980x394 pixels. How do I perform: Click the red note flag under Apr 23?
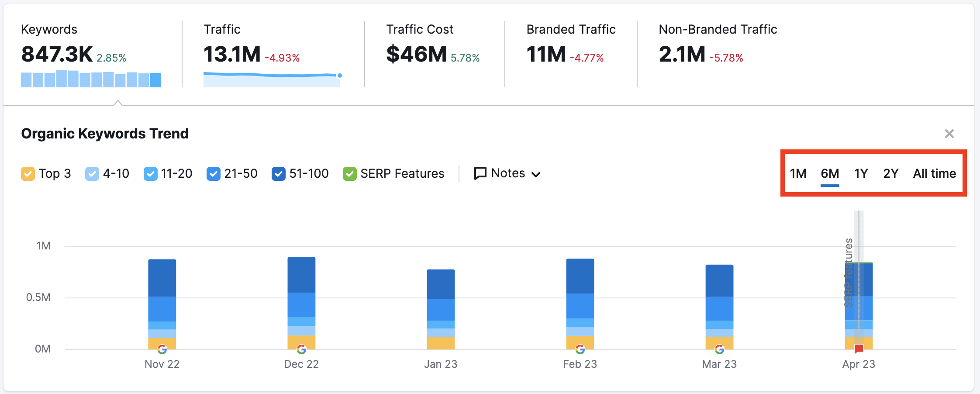tap(859, 348)
